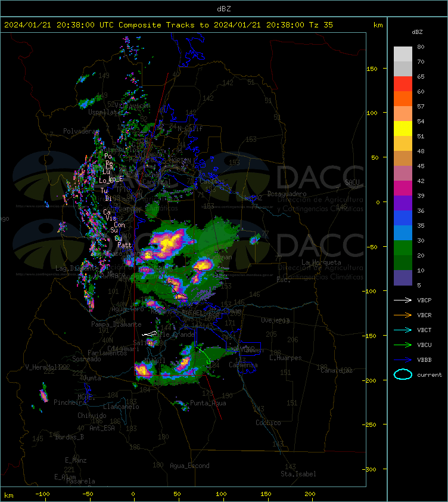Click the cyan 'current' ellipse symbol
The image size is (448, 502).
tap(403, 374)
